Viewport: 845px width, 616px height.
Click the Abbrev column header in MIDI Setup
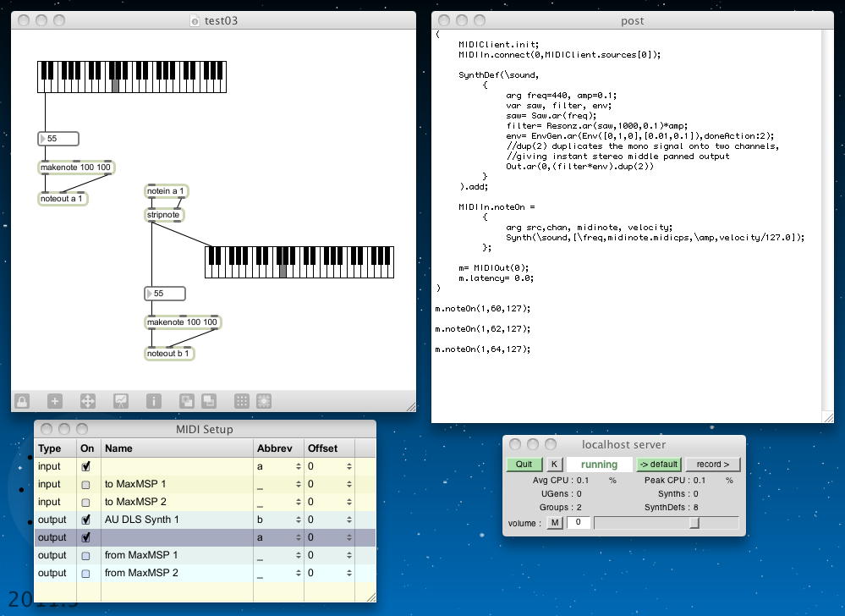(278, 448)
